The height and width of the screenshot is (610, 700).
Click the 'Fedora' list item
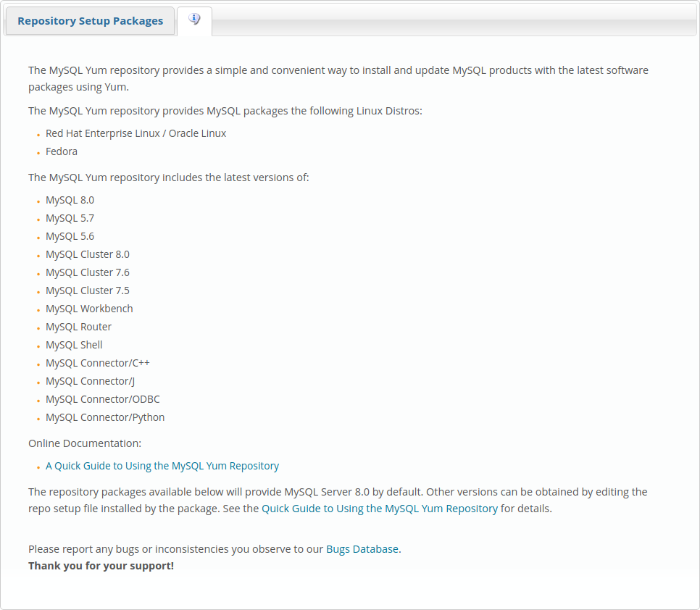tap(62, 151)
